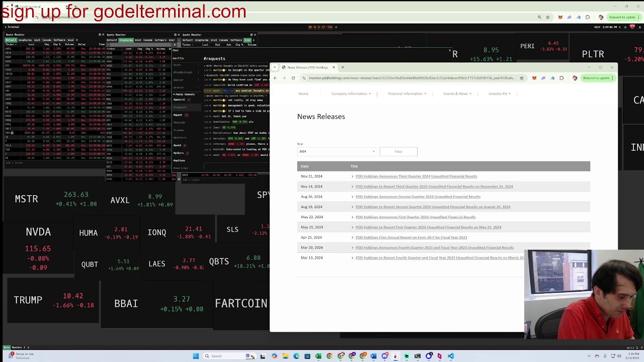Click the TRUMP ticker tile
The width and height of the screenshot is (644, 362).
point(53,300)
